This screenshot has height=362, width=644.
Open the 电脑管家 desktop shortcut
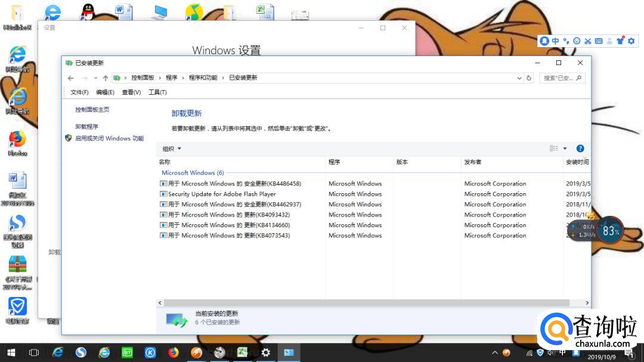tap(17, 311)
